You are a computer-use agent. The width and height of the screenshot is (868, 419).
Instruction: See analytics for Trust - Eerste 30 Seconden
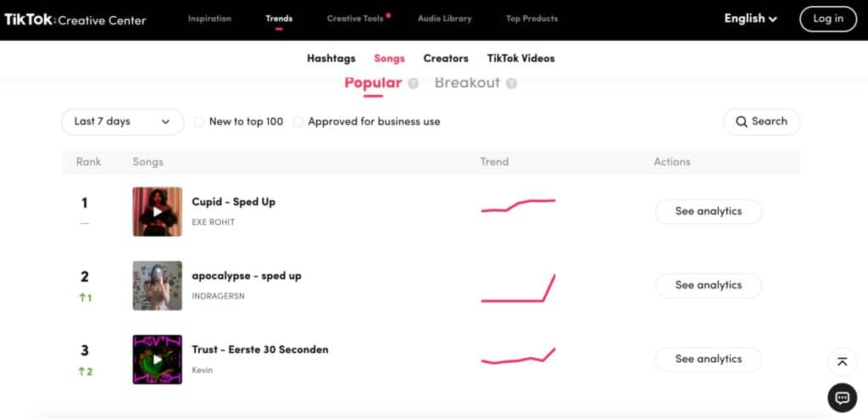(709, 360)
